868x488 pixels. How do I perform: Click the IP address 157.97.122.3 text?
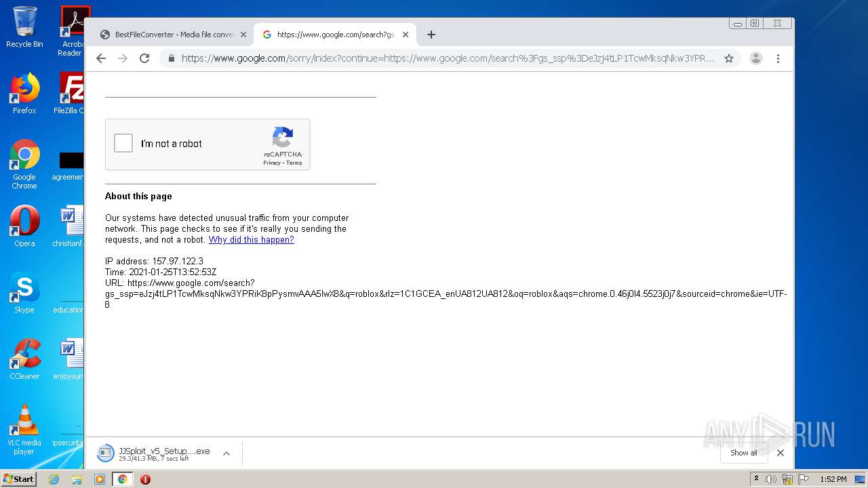coord(154,261)
